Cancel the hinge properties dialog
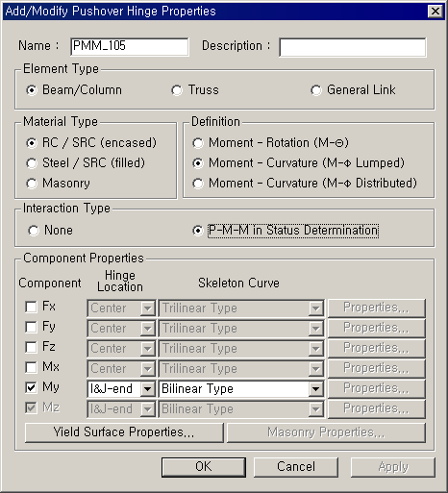 pyautogui.click(x=296, y=467)
